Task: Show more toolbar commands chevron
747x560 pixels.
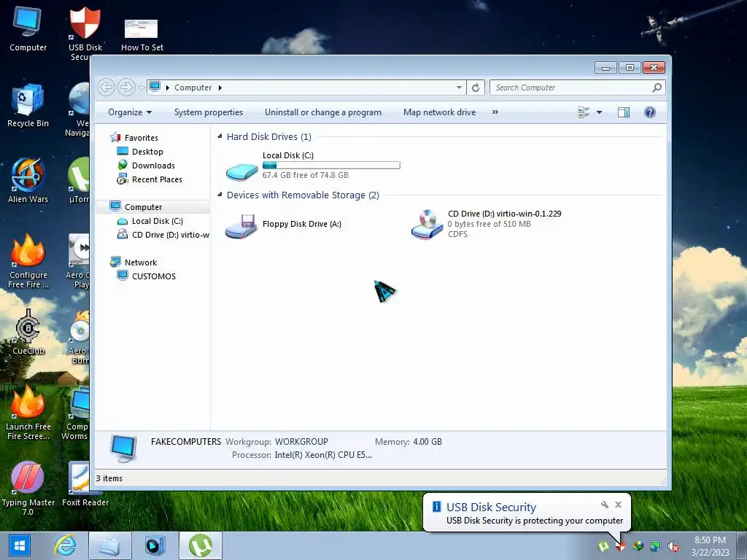Action: [x=495, y=112]
